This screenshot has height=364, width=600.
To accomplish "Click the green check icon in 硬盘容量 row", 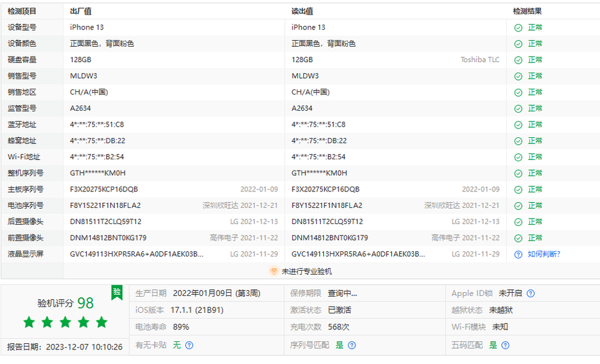I will 518,60.
